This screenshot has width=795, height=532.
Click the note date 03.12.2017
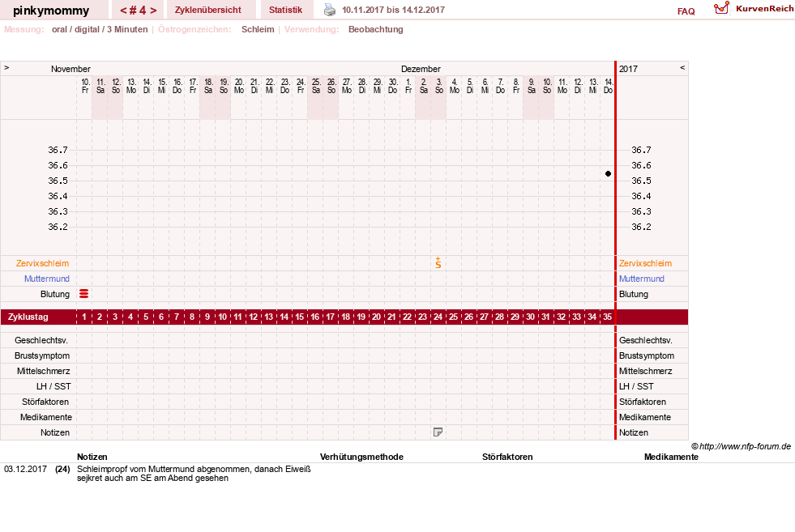(25, 469)
